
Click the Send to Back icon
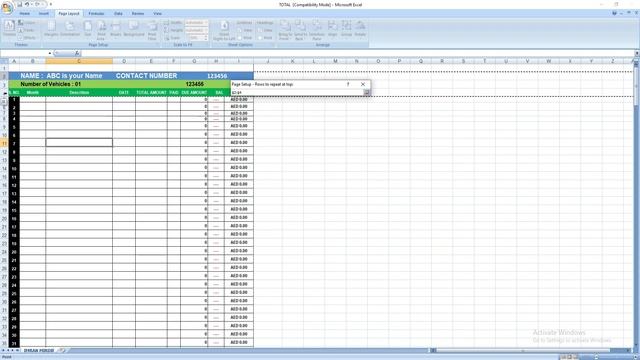click(300, 29)
